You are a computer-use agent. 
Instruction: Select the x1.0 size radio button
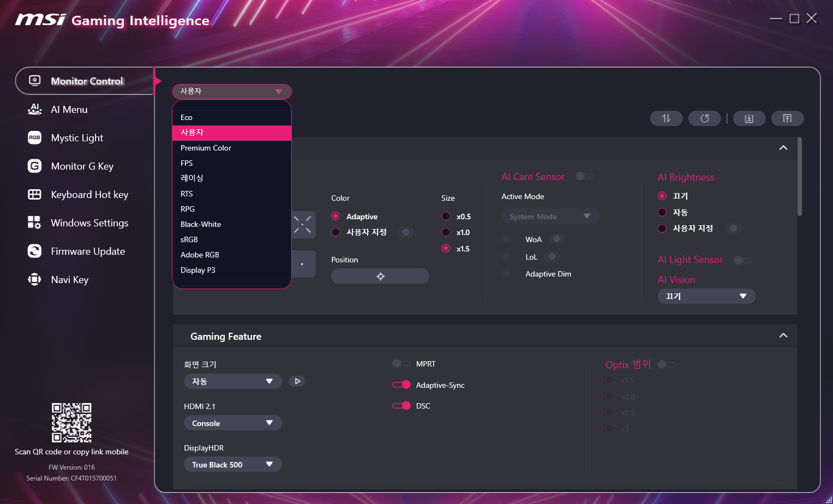tap(446, 232)
